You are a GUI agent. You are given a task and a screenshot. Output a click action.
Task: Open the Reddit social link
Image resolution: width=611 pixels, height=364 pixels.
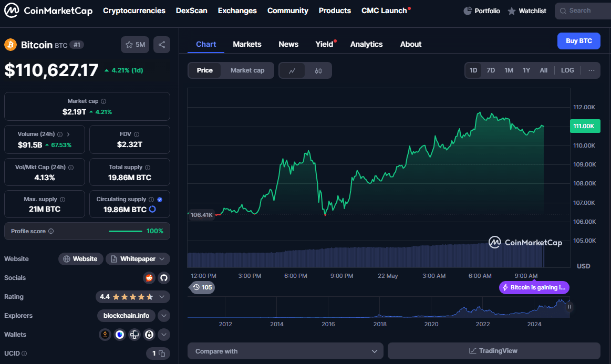[149, 278]
